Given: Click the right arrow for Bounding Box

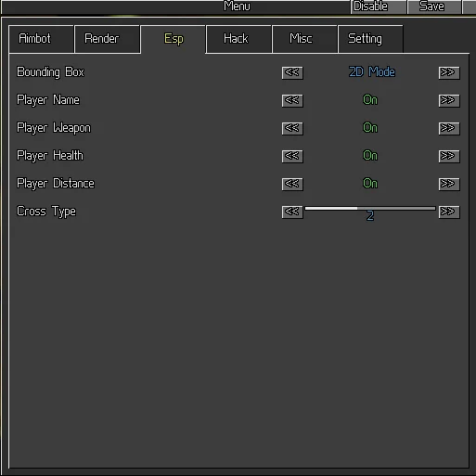Looking at the screenshot, I should click(449, 72).
